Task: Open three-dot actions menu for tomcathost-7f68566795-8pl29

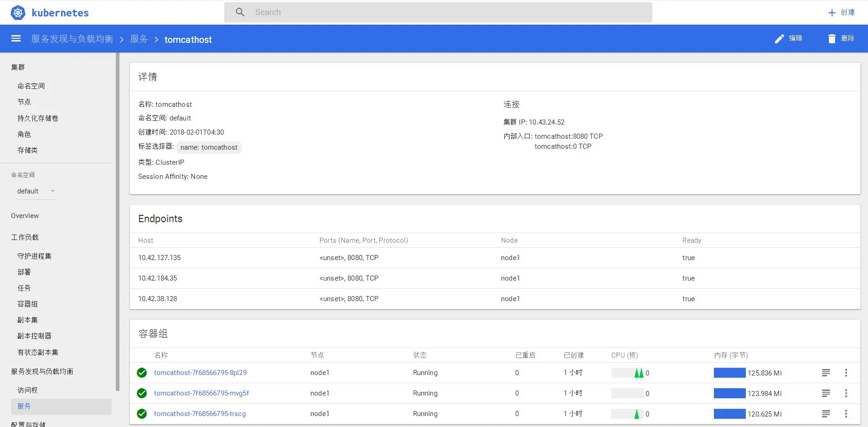Action: (846, 373)
